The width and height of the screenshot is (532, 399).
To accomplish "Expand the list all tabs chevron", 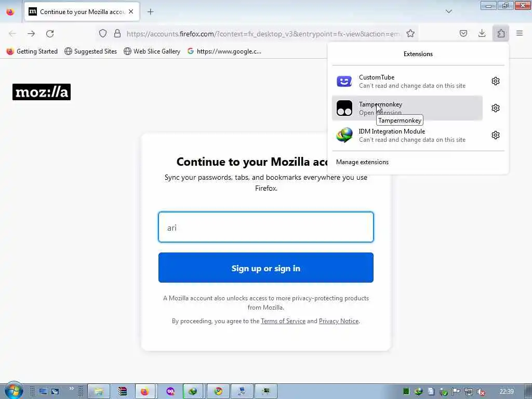I will [x=448, y=11].
